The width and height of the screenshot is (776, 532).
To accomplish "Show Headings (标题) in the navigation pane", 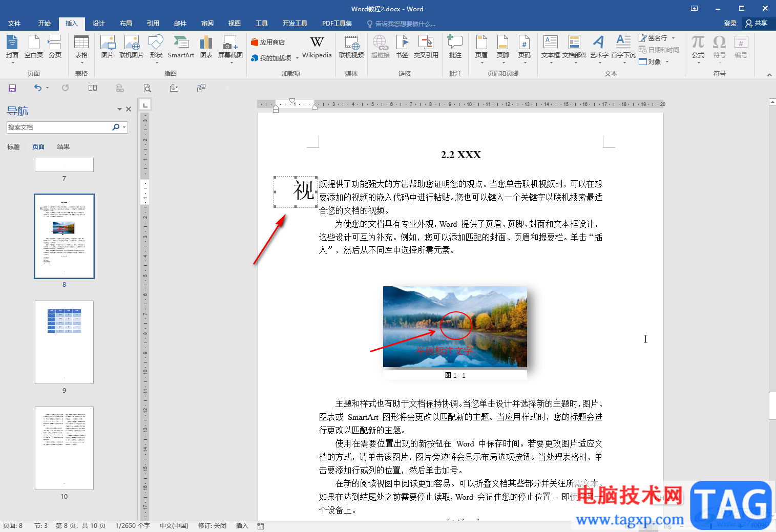I will click(x=13, y=146).
